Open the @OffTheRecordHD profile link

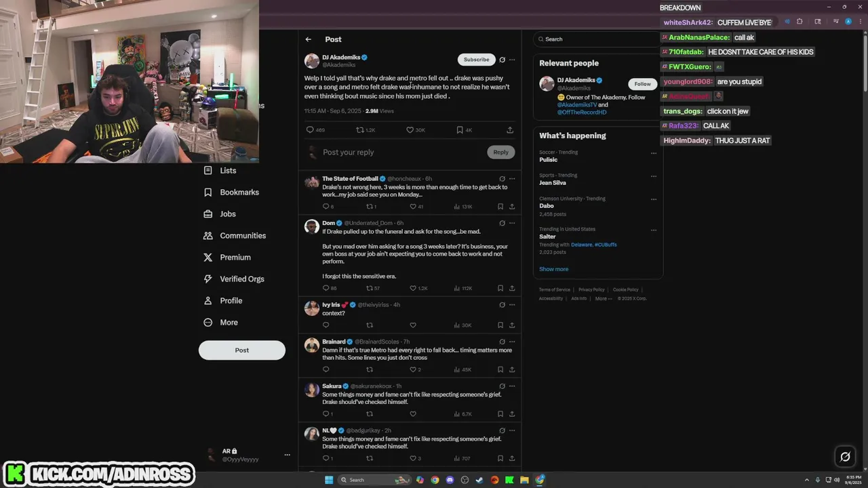click(x=582, y=113)
